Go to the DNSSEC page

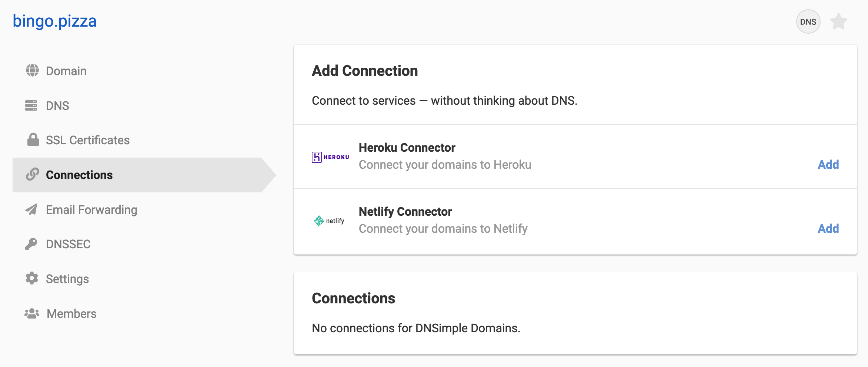tap(68, 244)
